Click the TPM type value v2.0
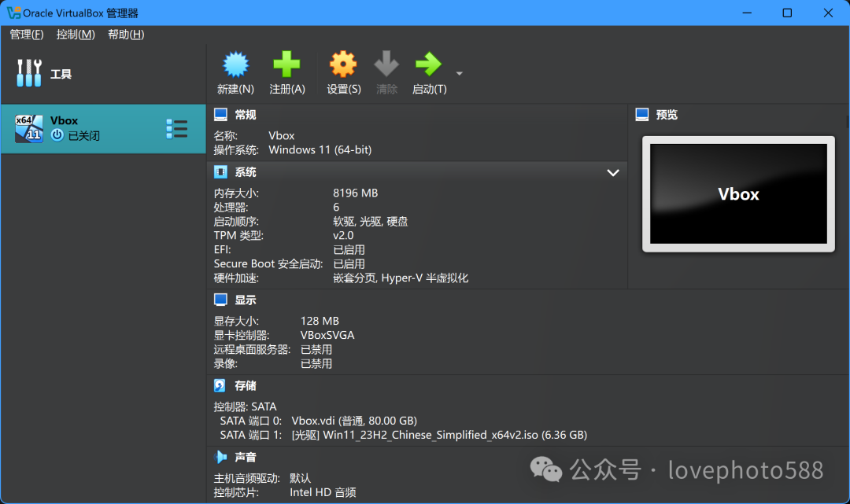Screen dimensions: 850x504 (x=343, y=236)
